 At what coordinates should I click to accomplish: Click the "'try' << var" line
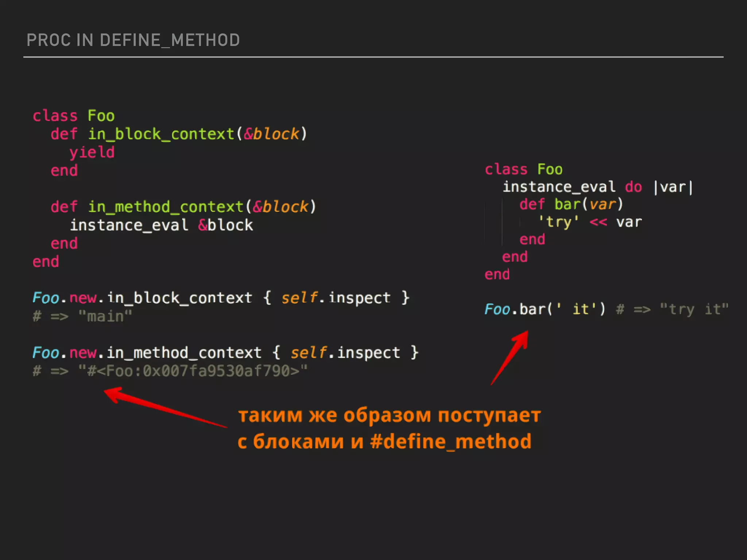click(590, 222)
